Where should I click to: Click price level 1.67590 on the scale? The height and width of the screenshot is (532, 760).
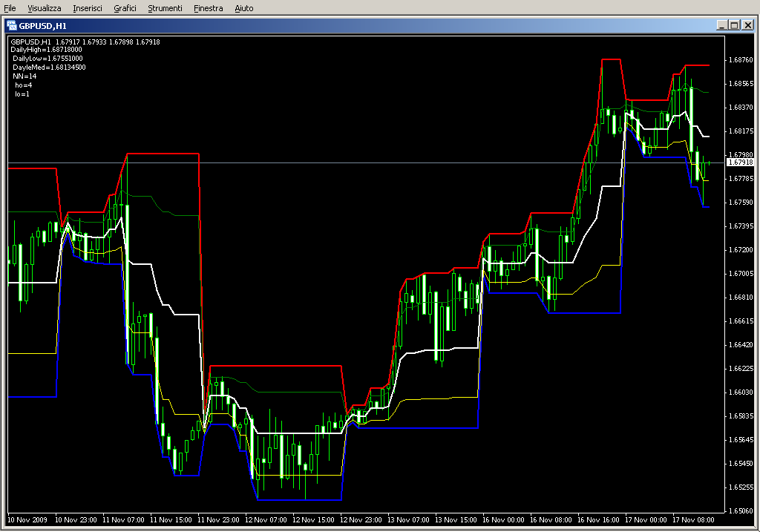pyautogui.click(x=741, y=202)
